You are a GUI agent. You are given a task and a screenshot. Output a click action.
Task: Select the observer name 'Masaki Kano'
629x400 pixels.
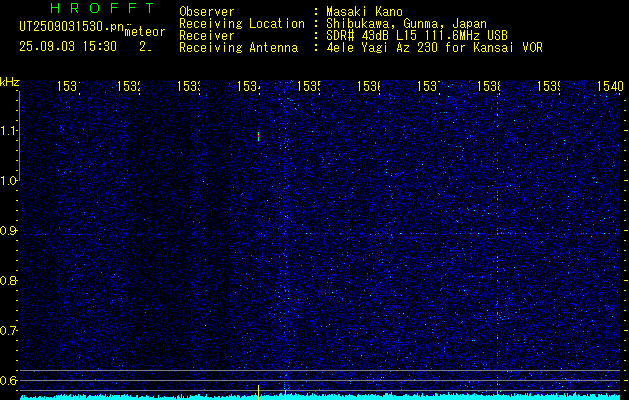pyautogui.click(x=364, y=12)
